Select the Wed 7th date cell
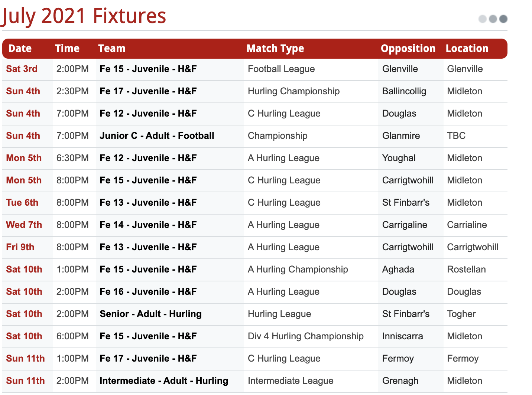This screenshot has height=395, width=532. click(24, 225)
